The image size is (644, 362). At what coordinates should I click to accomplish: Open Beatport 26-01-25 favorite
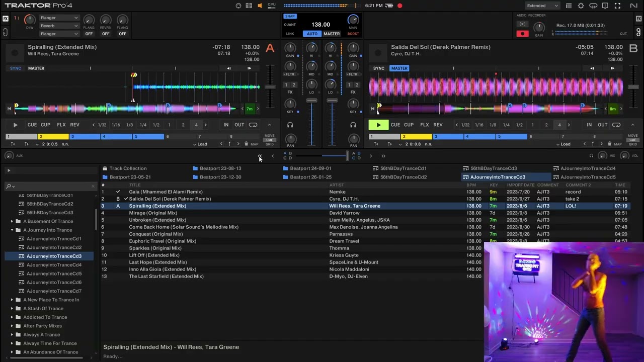[x=307, y=177]
